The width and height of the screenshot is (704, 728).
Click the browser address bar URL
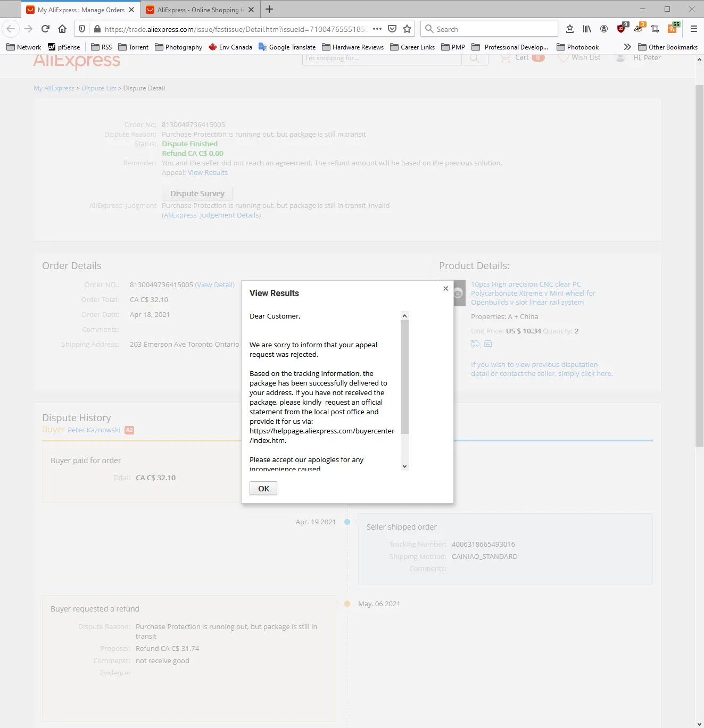pos(236,29)
